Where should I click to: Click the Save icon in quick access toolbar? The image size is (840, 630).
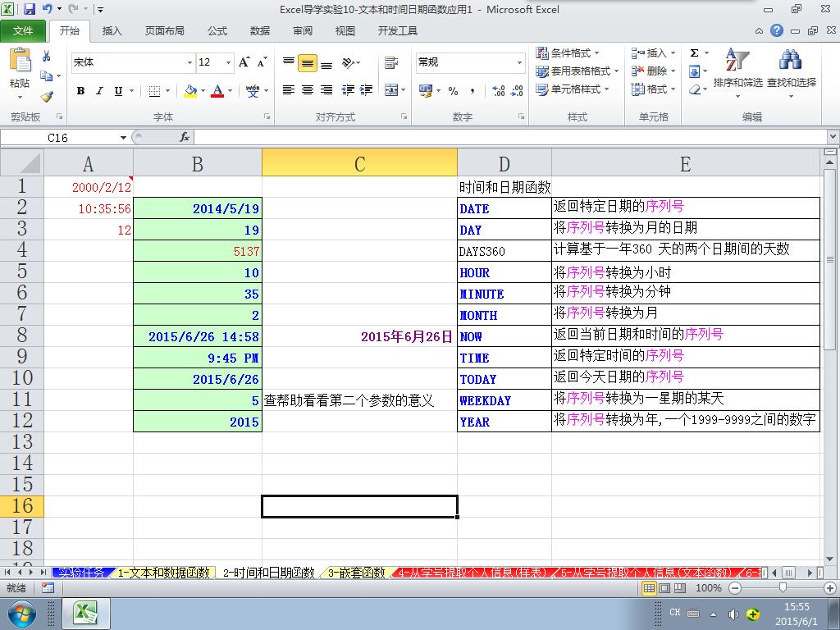click(x=29, y=9)
